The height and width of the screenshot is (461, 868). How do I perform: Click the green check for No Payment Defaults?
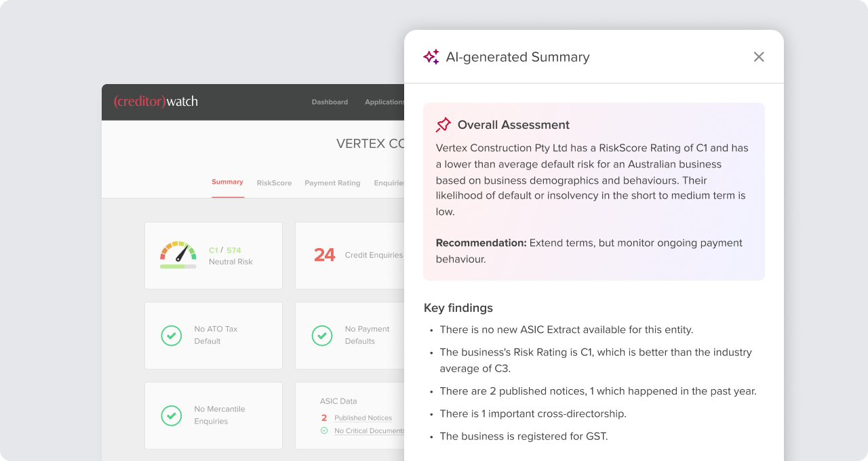tap(321, 336)
